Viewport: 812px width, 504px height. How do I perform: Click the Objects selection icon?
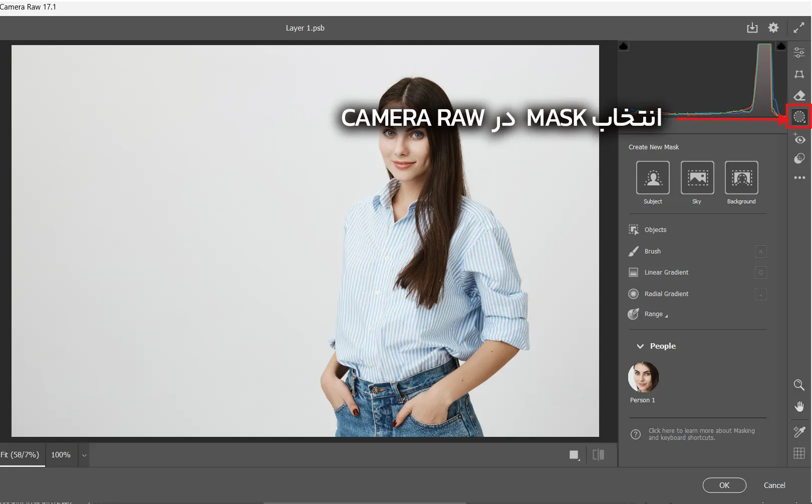coord(634,230)
